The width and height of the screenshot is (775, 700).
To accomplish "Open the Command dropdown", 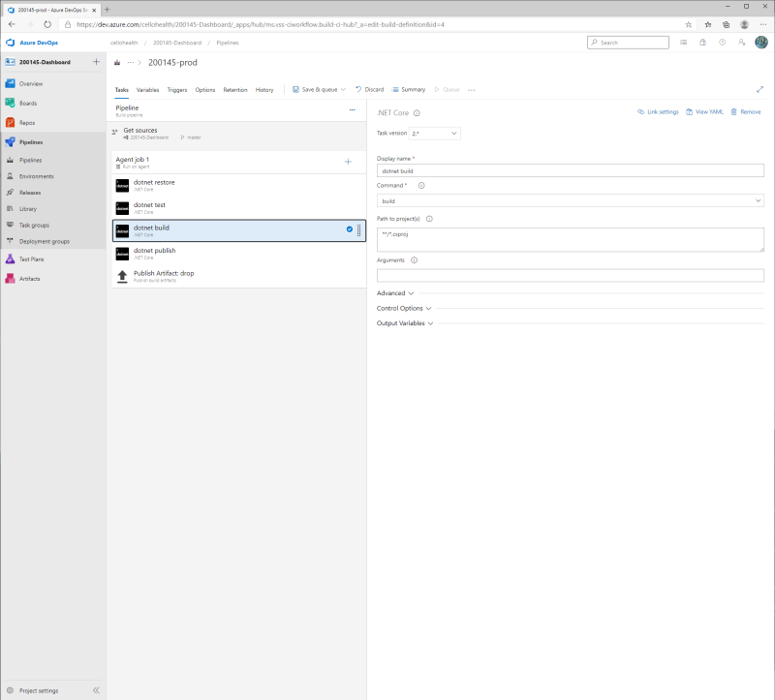I will coord(571,200).
